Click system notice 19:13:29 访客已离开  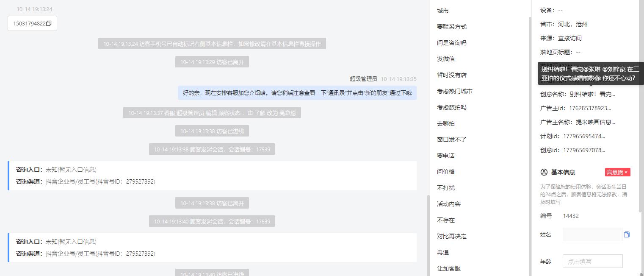coord(212,62)
